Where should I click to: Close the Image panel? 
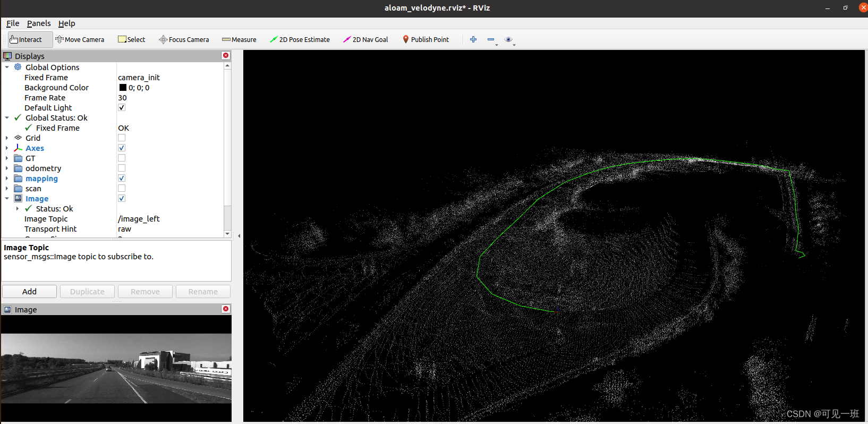(226, 309)
